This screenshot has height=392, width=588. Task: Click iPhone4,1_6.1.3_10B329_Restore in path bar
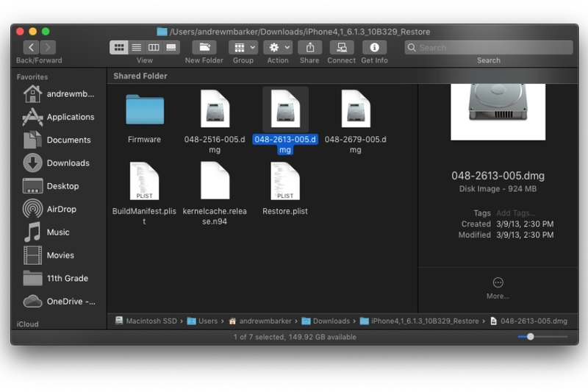point(419,321)
